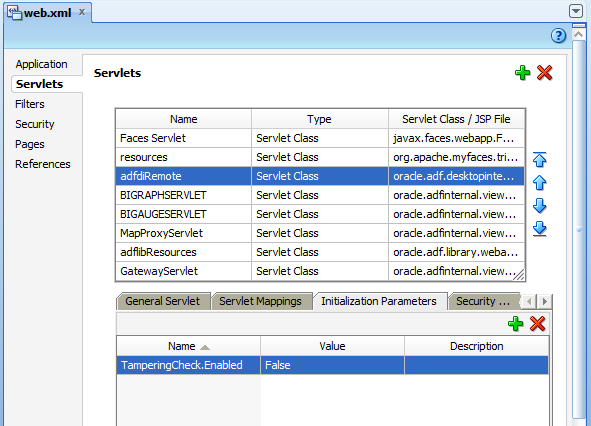Viewport: 591px width, 426px height.
Task: Click the False value cell
Action: (332, 365)
